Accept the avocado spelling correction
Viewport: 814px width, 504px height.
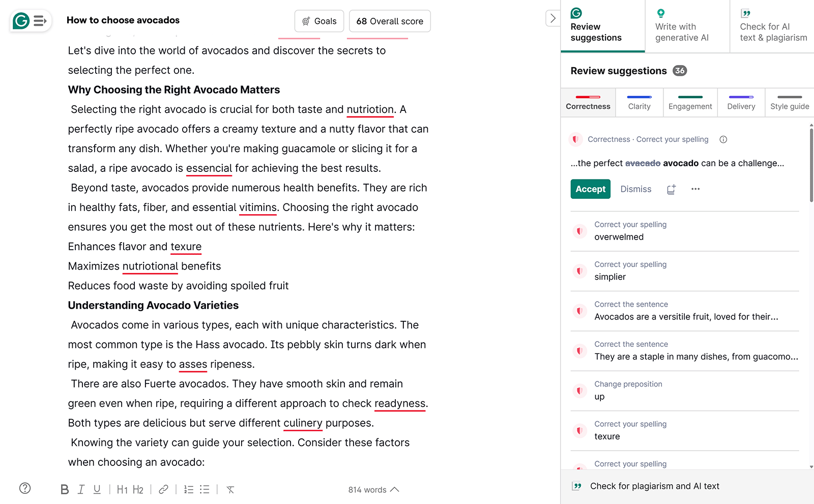(590, 189)
